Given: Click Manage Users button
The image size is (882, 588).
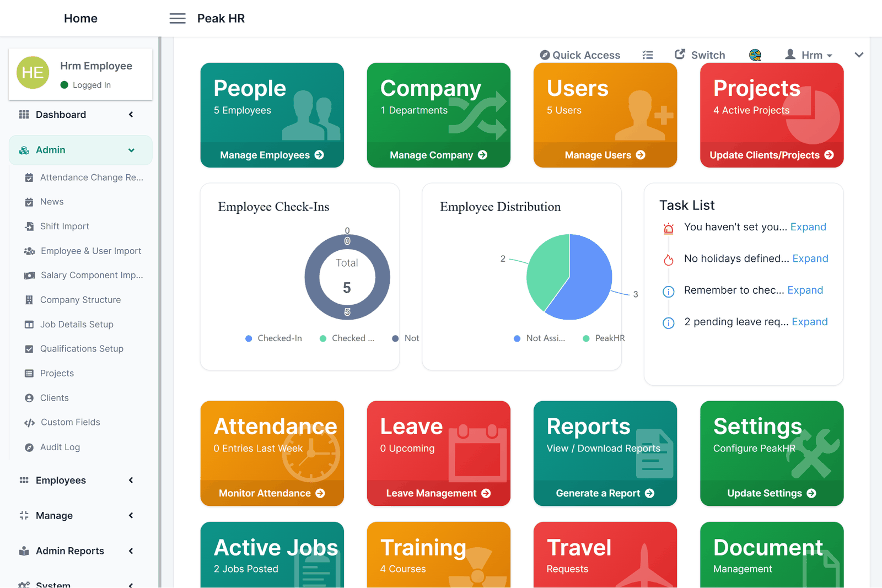Looking at the screenshot, I should tap(605, 155).
